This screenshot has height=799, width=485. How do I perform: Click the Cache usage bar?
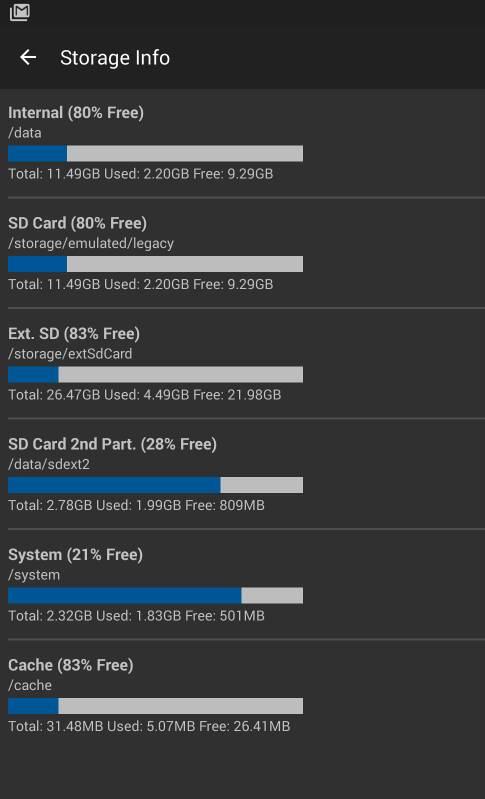coord(155,706)
